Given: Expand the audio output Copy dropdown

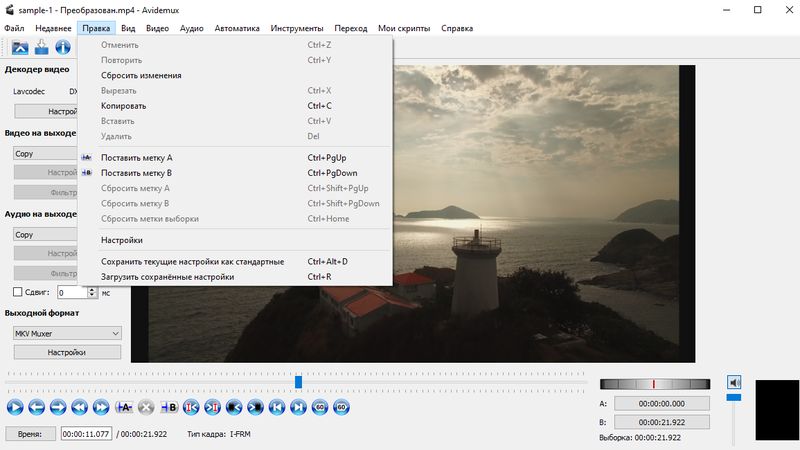Looking at the screenshot, I should coord(44,234).
